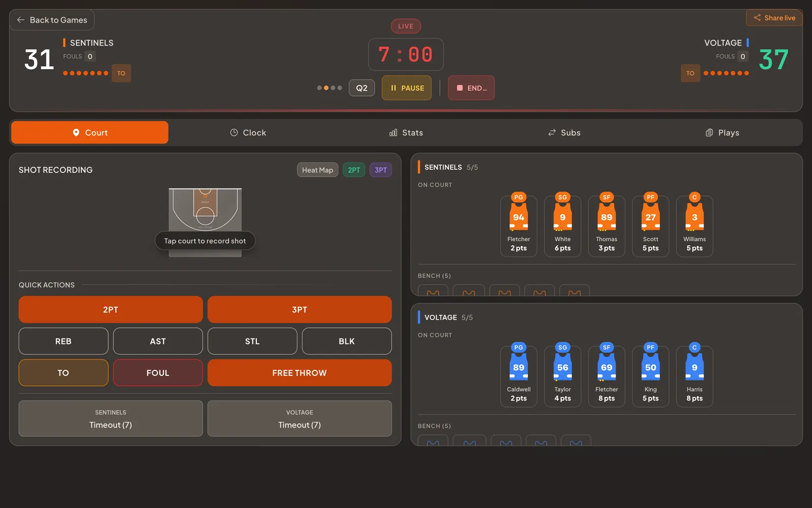Click the Sentinels TO button in scoreboard
Viewport: 812px width, 508px height.
point(121,73)
